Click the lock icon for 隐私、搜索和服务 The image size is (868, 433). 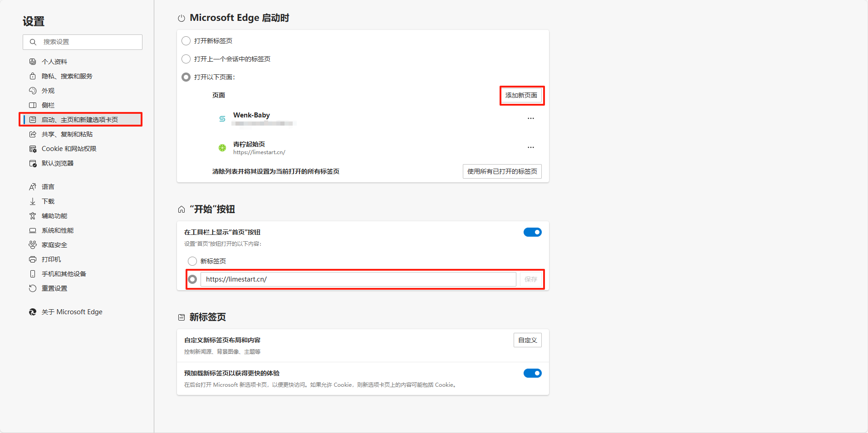click(33, 76)
